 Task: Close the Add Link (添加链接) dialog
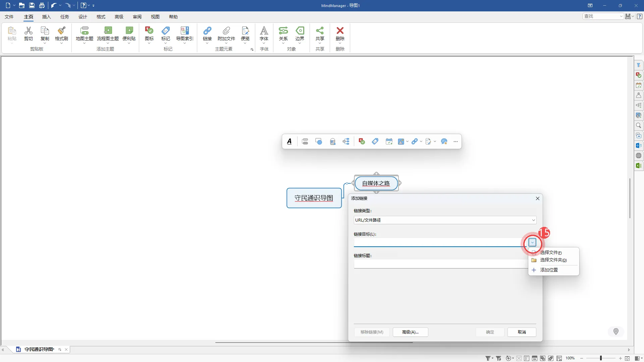(538, 198)
